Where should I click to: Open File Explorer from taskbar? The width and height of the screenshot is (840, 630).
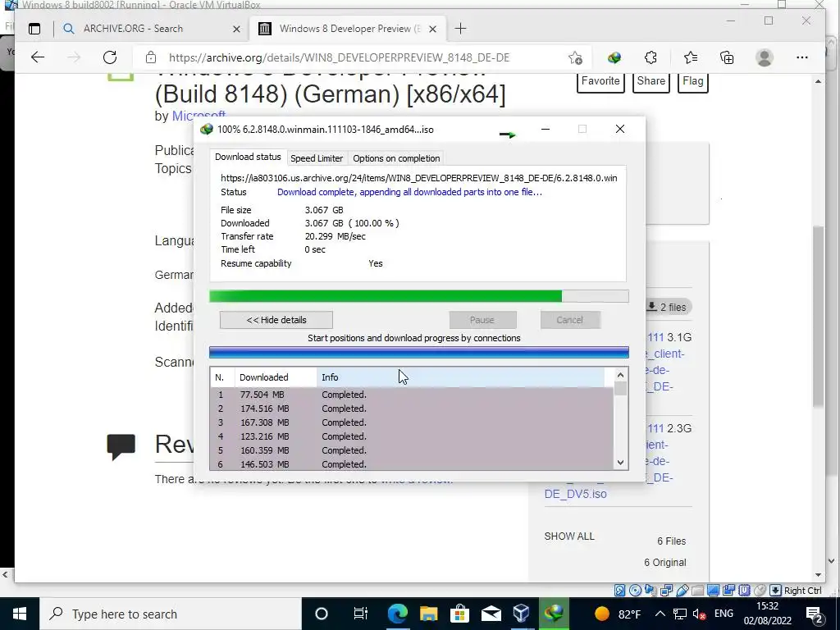pos(428,614)
